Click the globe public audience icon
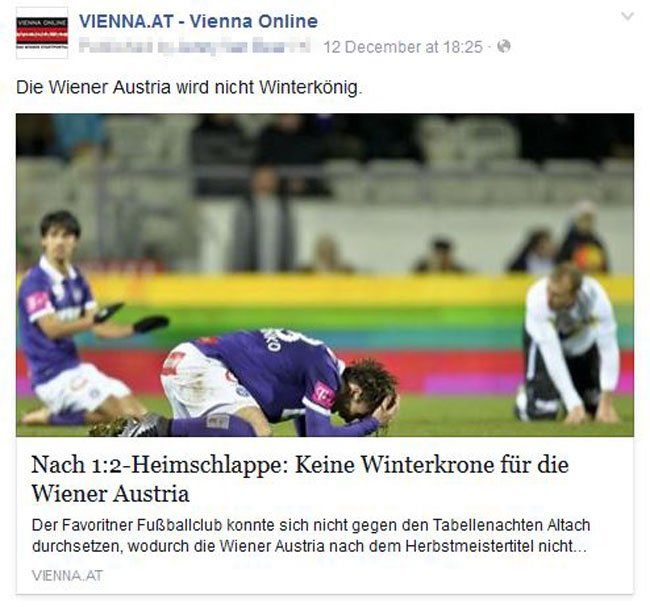650x607 pixels. [x=504, y=46]
